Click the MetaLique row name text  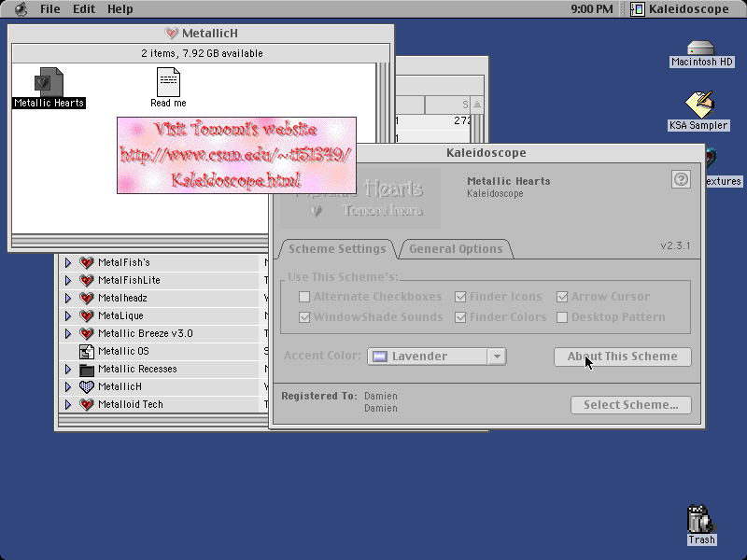coord(120,315)
